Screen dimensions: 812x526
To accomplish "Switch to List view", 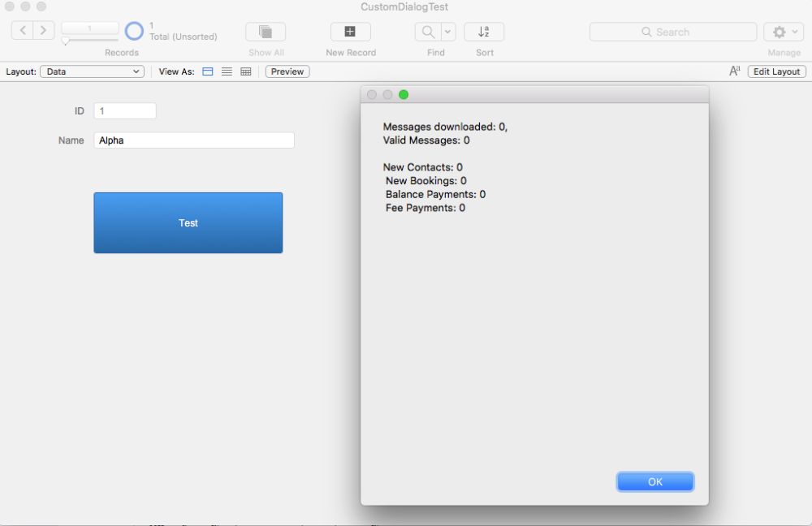I will [227, 71].
